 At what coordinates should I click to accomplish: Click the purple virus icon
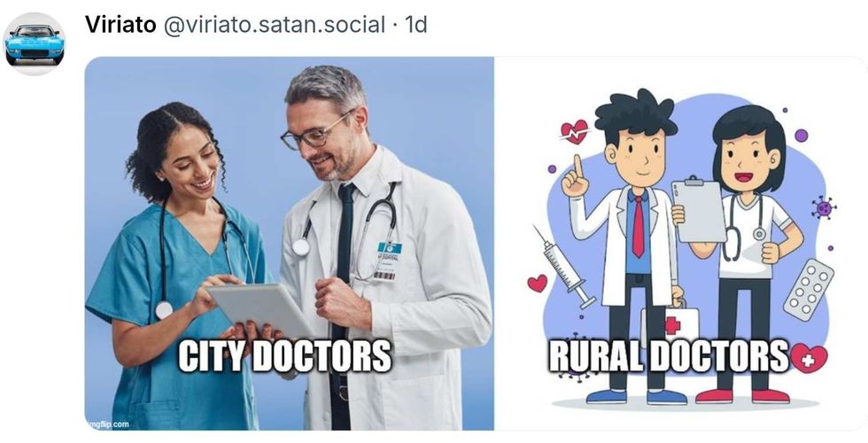(824, 208)
